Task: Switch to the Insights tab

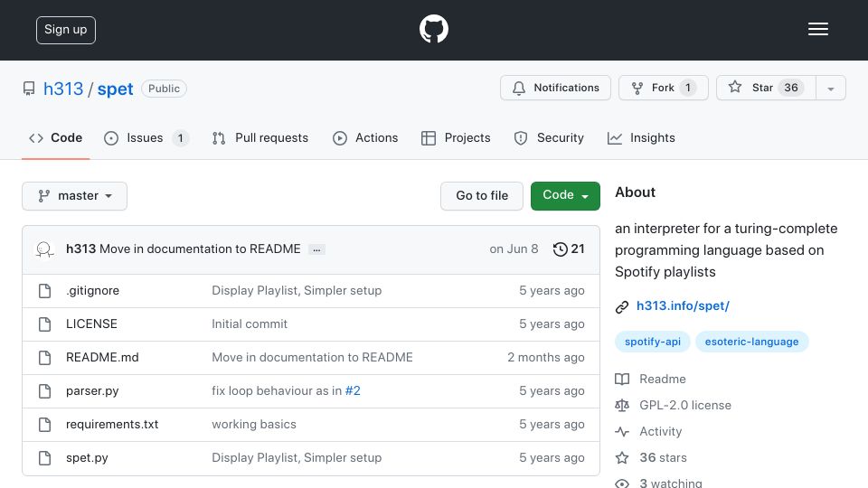Action: point(641,137)
